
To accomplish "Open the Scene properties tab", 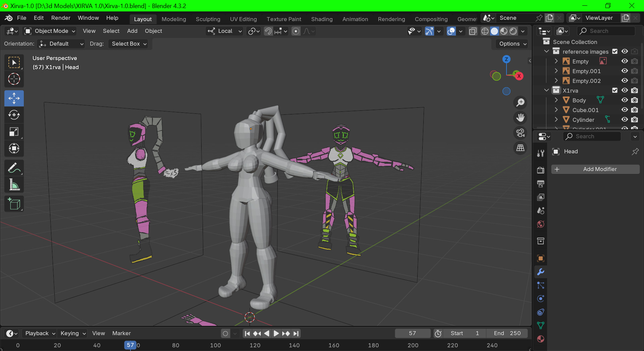I will (540, 210).
